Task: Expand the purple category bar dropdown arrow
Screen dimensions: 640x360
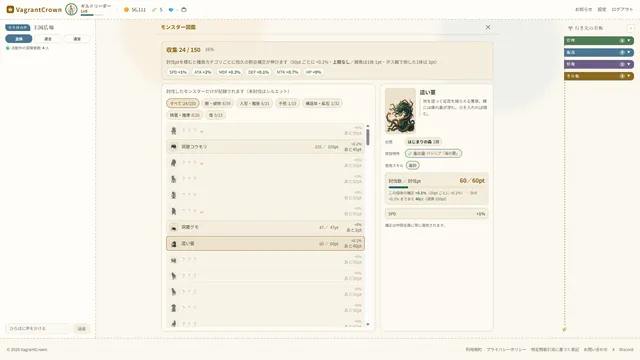Action: point(629,64)
